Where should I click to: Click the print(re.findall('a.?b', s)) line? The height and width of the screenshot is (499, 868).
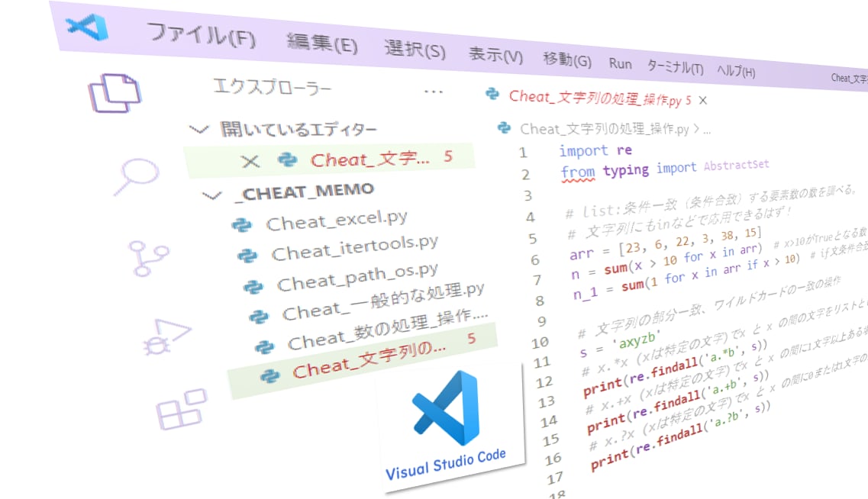680,436
